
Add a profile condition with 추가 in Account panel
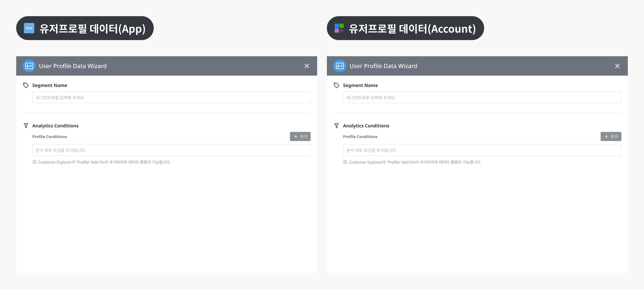point(611,136)
